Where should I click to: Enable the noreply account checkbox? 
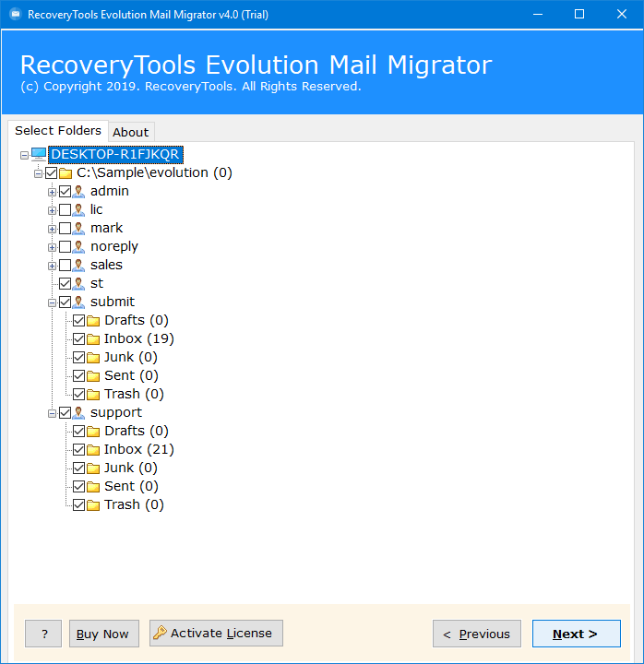(65, 246)
